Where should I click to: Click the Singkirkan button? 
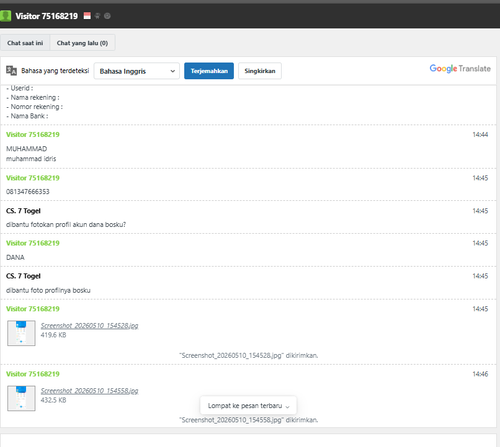pos(260,71)
